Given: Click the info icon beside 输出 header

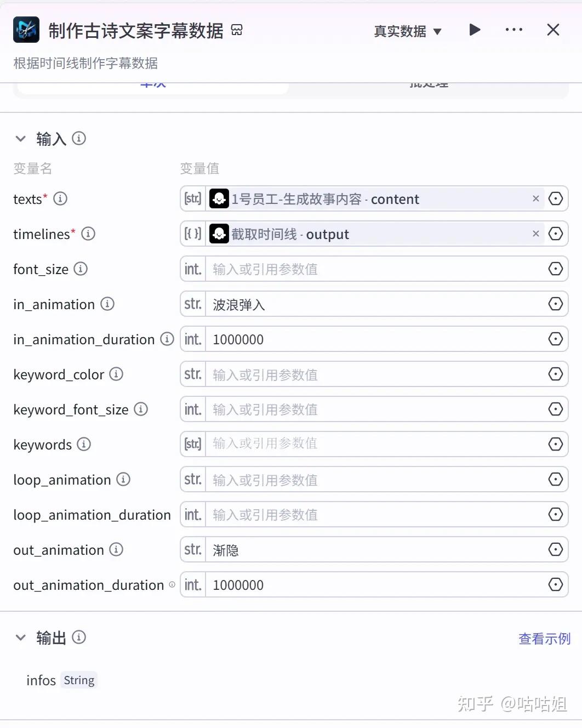Looking at the screenshot, I should pos(79,638).
